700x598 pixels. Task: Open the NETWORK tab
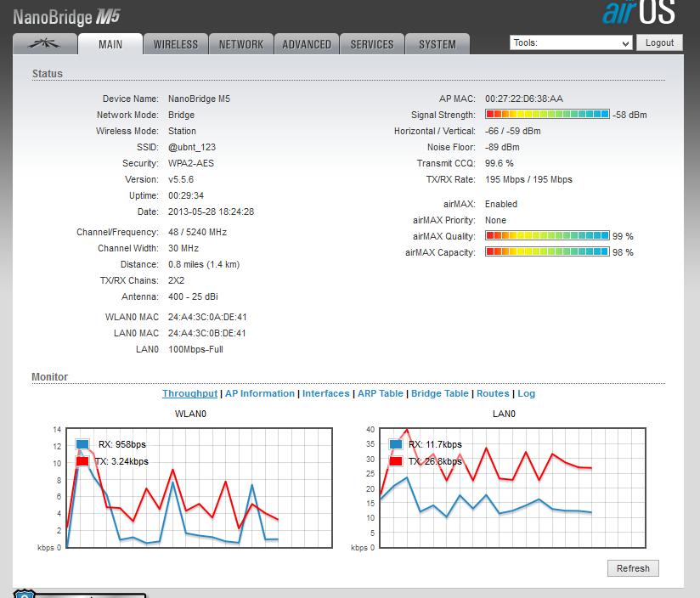click(241, 43)
